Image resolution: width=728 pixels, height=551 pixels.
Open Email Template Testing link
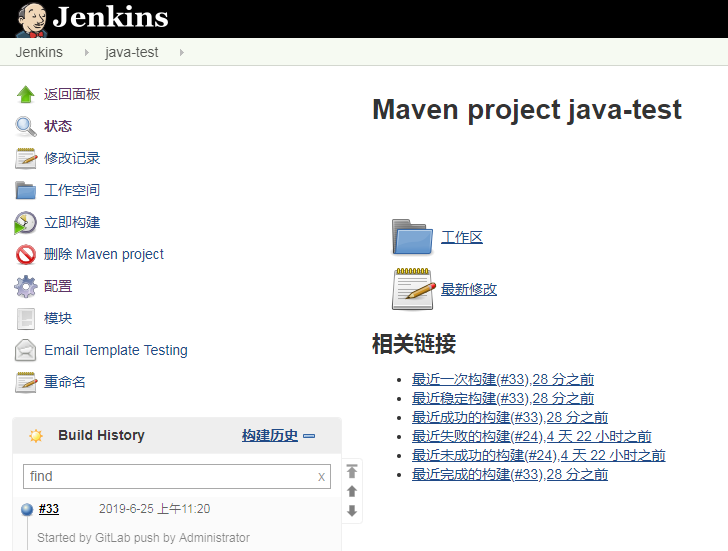(116, 350)
